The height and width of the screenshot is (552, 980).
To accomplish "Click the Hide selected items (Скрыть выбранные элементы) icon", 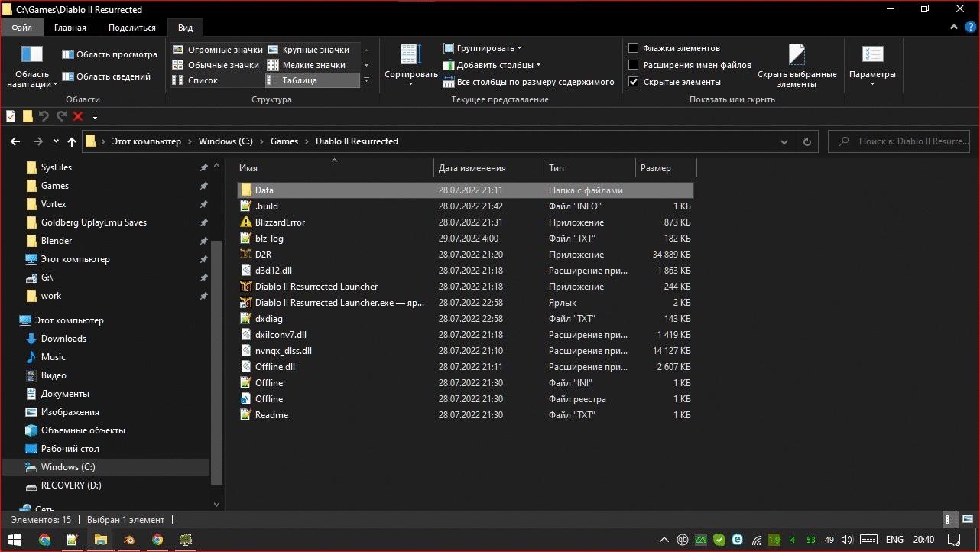I will pos(797,55).
